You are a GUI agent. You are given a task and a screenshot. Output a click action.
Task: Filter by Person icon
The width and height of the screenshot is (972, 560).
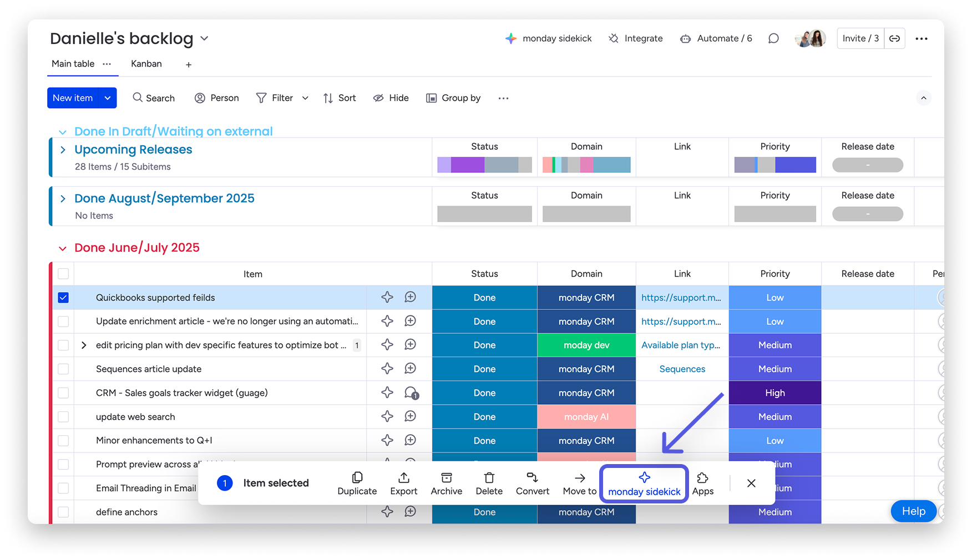click(x=200, y=98)
